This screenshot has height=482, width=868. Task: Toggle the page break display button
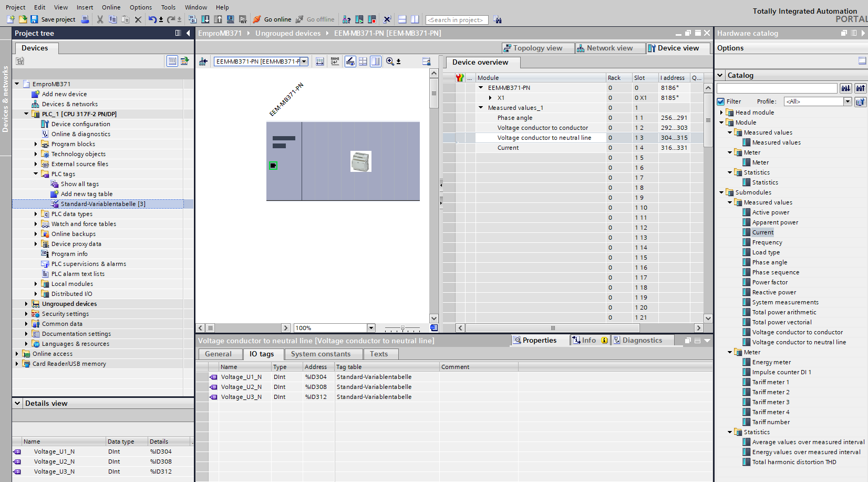[x=376, y=61]
